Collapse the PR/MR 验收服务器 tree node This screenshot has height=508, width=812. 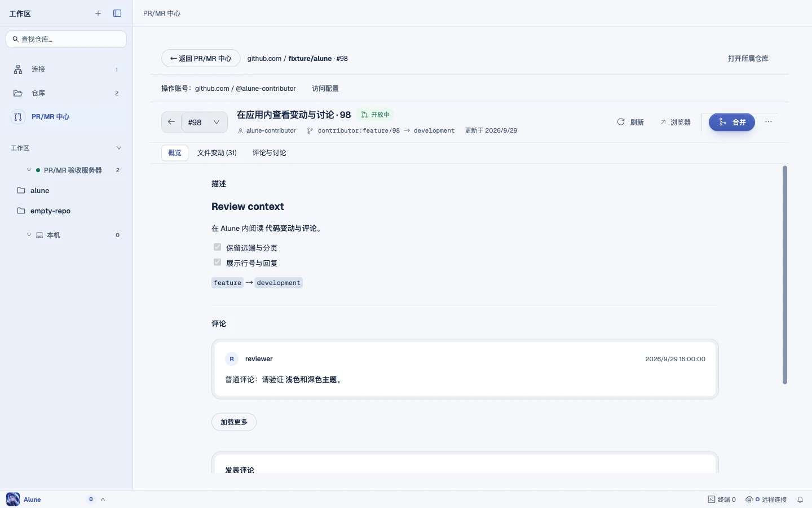pos(29,170)
